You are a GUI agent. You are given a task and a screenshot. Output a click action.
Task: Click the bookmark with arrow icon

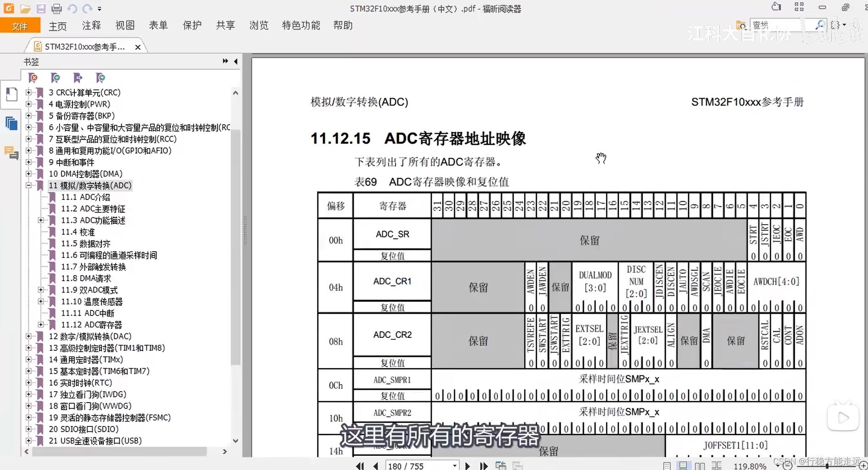click(78, 78)
